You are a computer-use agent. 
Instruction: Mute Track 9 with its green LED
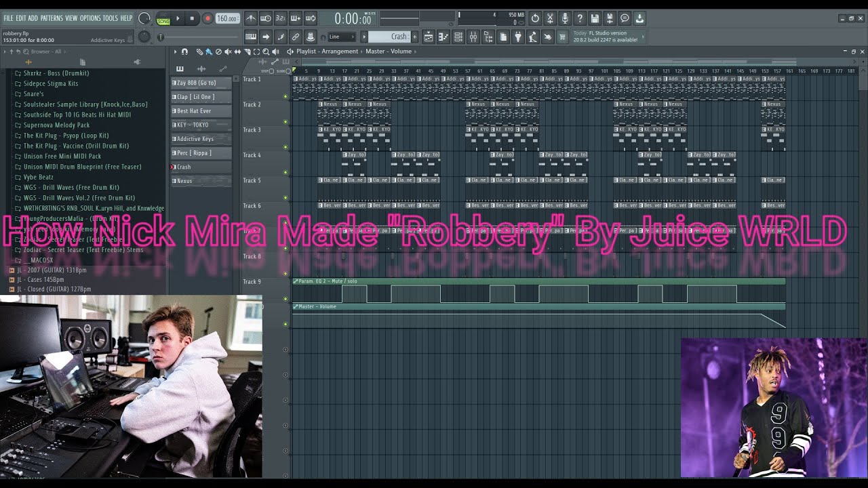pyautogui.click(x=285, y=299)
